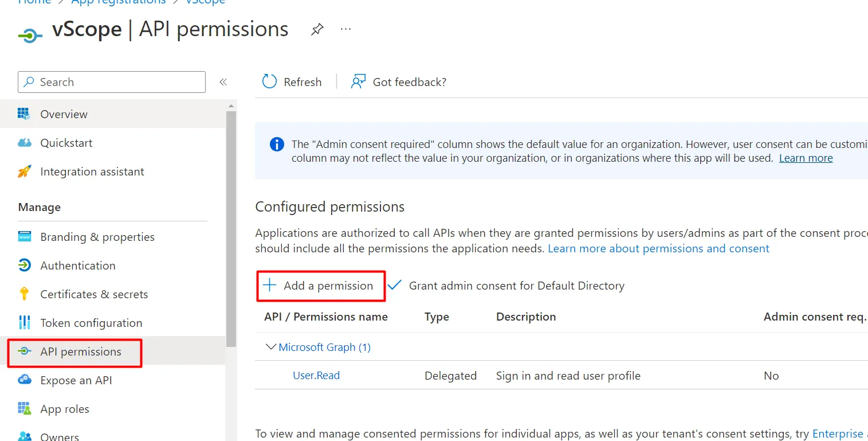868x441 pixels.
Task: Click the Configured permissions heading
Action: point(330,206)
